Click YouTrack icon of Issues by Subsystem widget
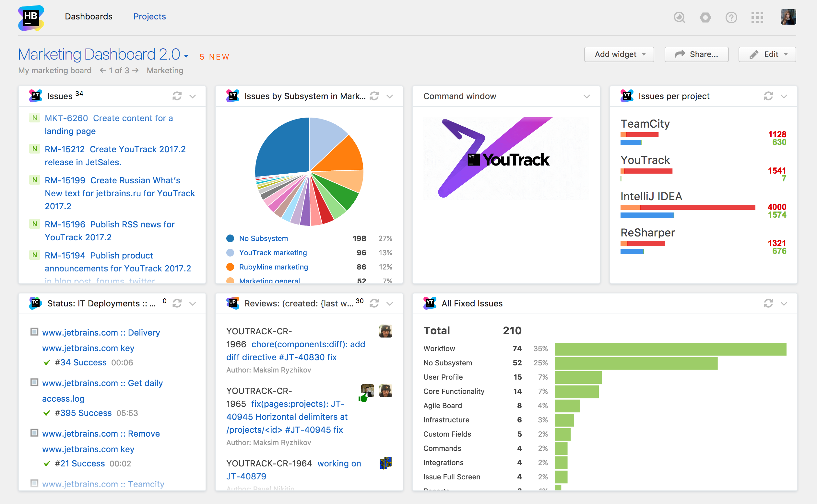Image resolution: width=817 pixels, height=504 pixels. 232,96
